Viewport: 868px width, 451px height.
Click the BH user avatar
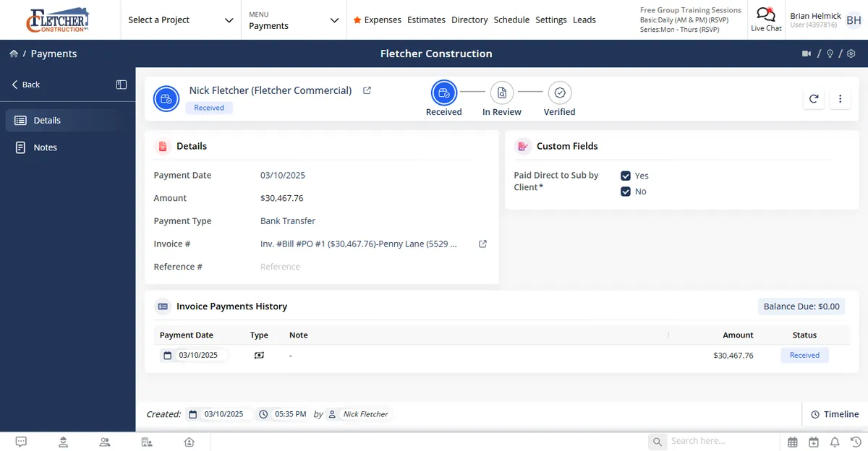point(854,20)
